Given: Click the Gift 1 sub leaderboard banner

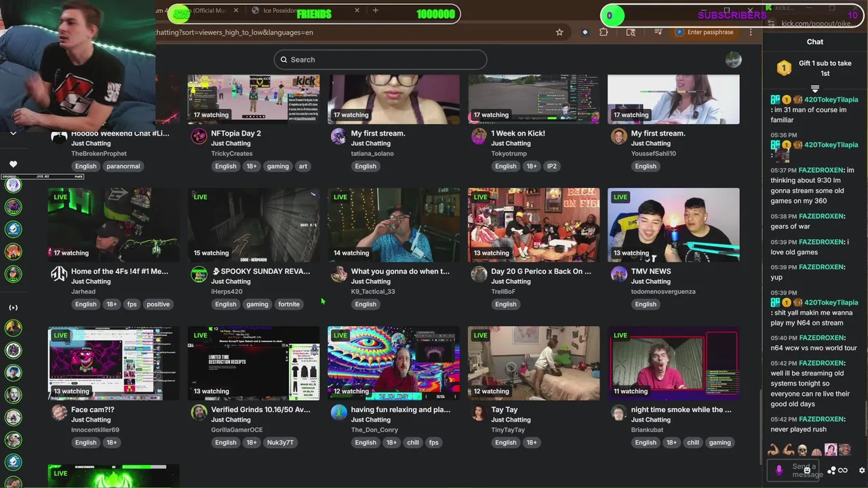Looking at the screenshot, I should [x=815, y=68].
